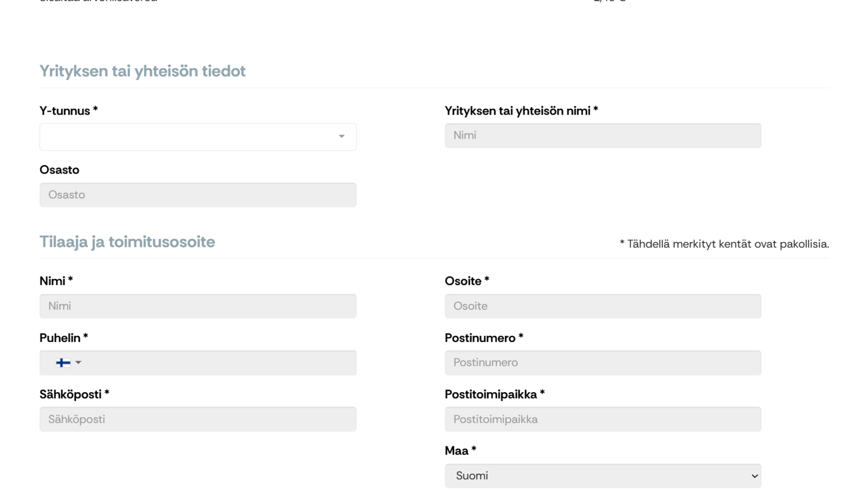Select the Postitoimipaikka input field

[603, 419]
